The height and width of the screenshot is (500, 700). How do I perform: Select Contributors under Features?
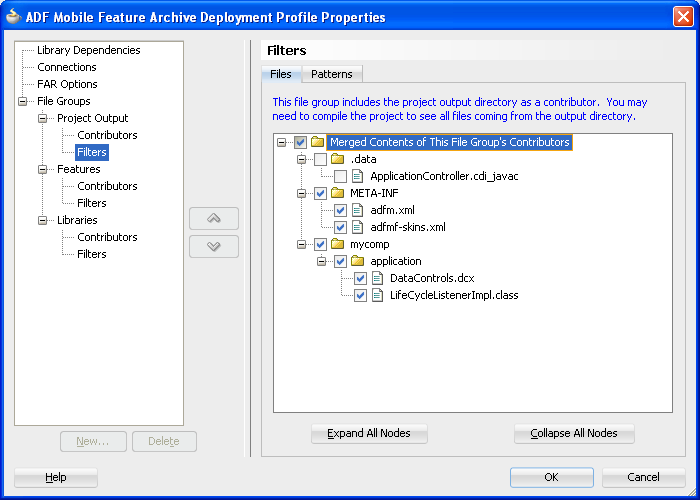click(x=107, y=186)
